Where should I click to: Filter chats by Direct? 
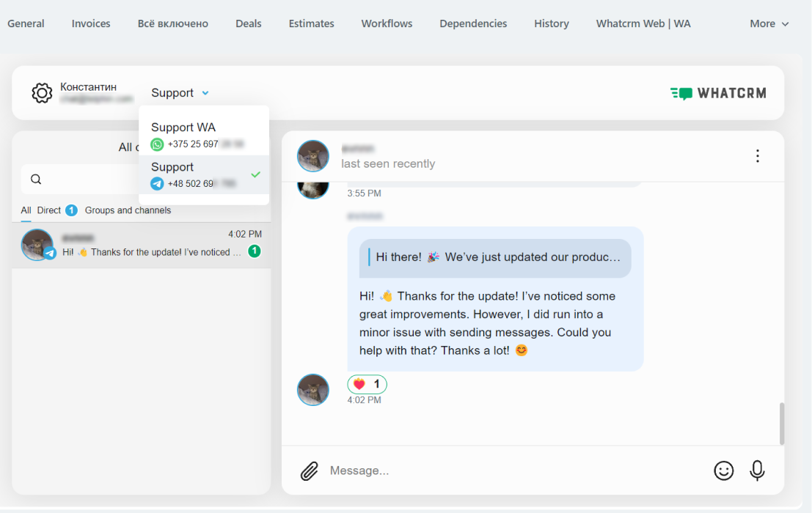click(49, 210)
